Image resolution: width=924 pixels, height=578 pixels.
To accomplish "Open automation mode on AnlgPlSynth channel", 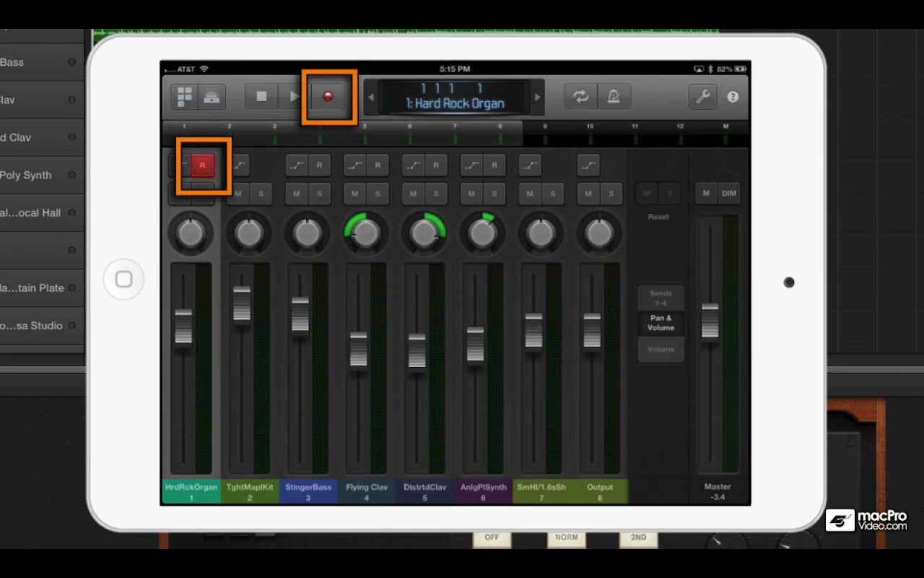I will (x=472, y=165).
